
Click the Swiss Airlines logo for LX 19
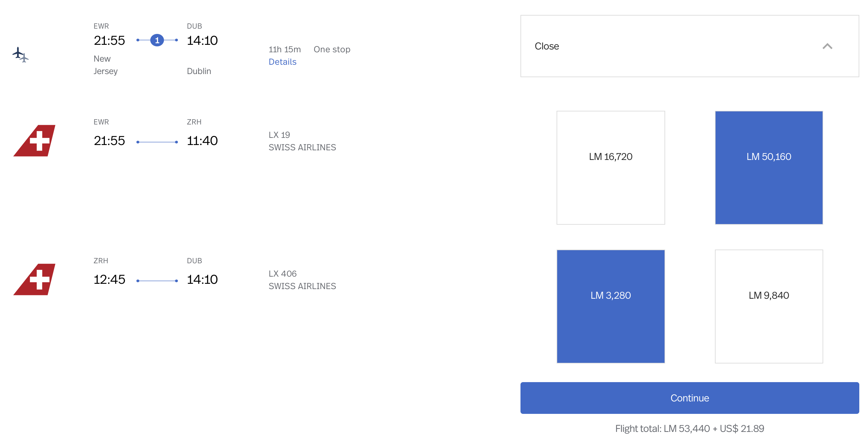[x=35, y=140]
